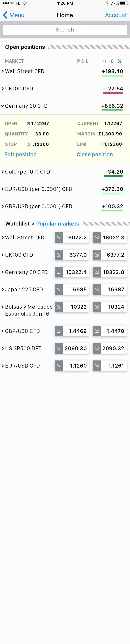This screenshot has height=644, width=130.
Task: Tap the sell arrow icon for Wall Street CFD
Action: click(59, 237)
